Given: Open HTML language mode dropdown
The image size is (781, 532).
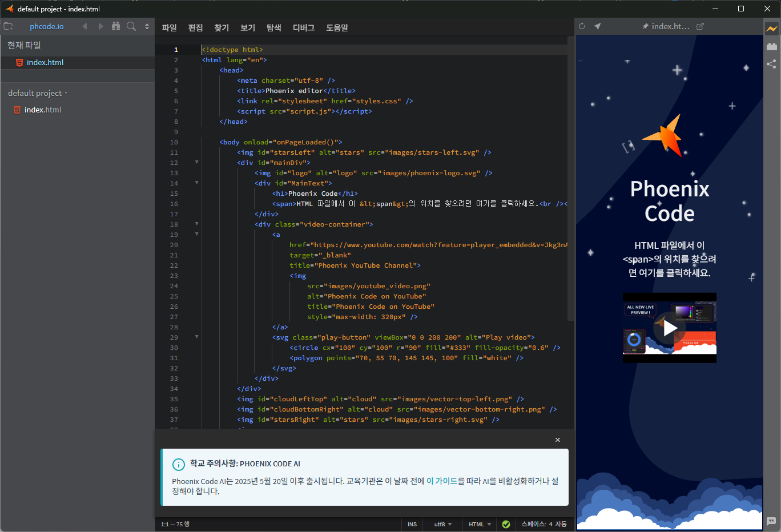Looking at the screenshot, I should pyautogui.click(x=480, y=524).
